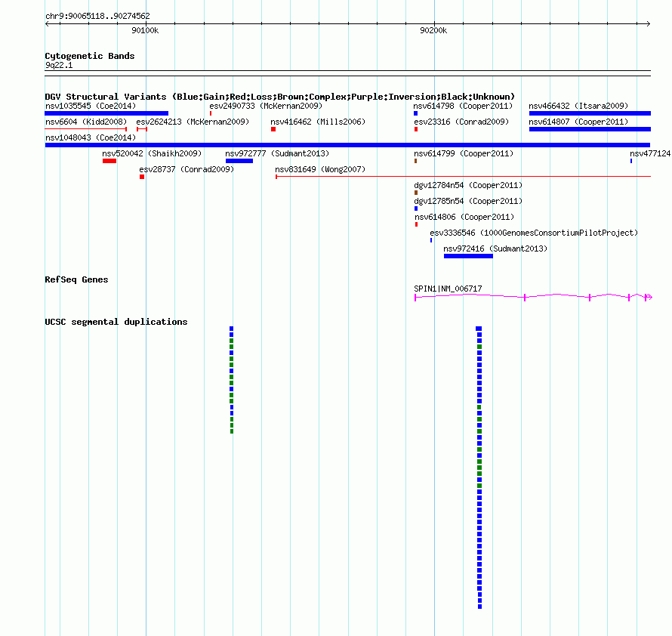This screenshot has width=672, height=636.
Task: Open the nsv1048043 (Coe2014) label
Action: coord(91,137)
